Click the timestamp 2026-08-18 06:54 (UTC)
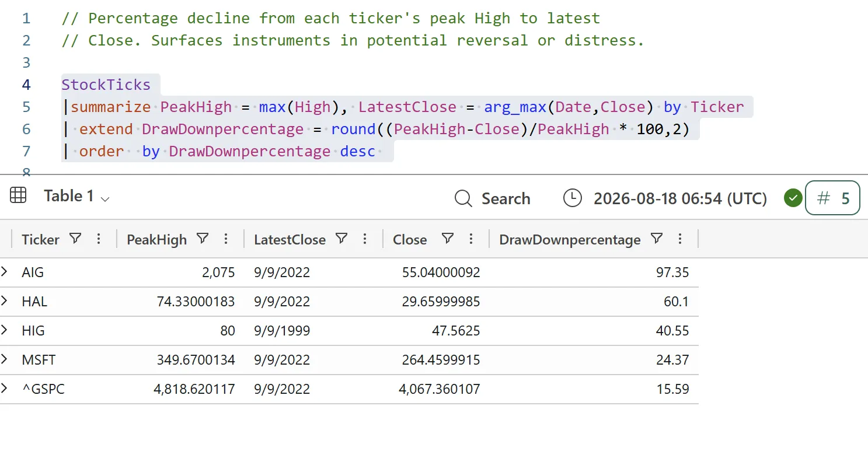Viewport: 868px width, 465px height. (680, 198)
